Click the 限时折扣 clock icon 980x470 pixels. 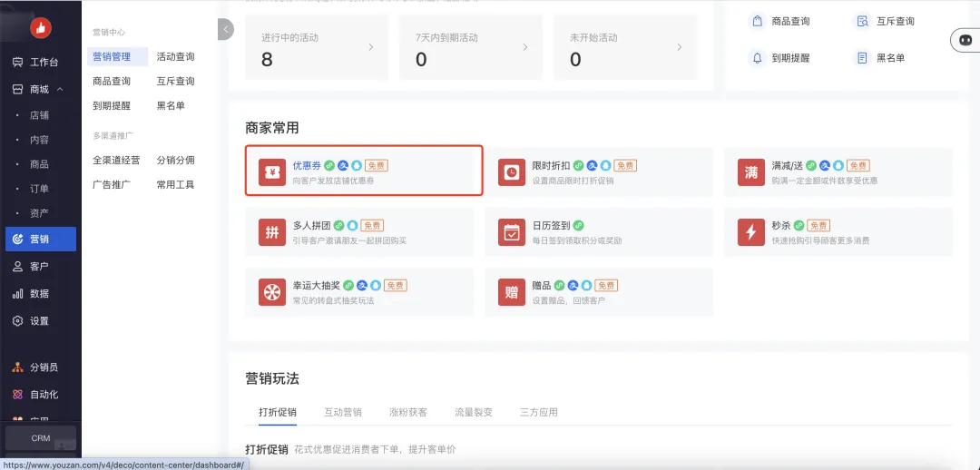[x=513, y=172]
